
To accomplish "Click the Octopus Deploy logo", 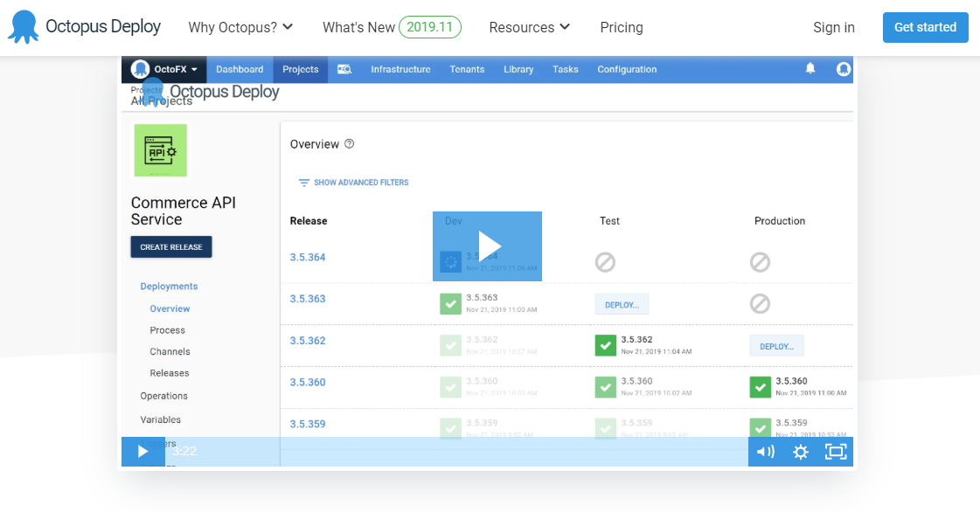I will (x=84, y=27).
